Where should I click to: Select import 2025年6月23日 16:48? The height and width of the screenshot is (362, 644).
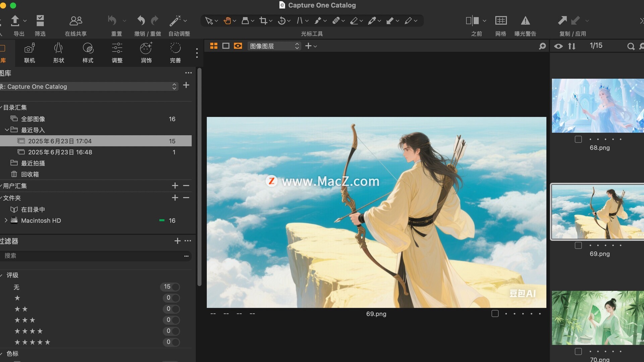[96, 152]
